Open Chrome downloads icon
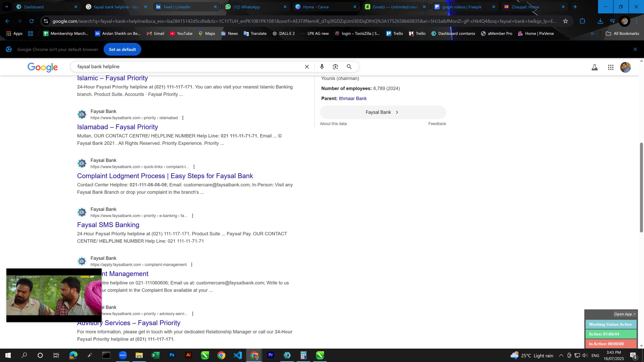 point(600,21)
